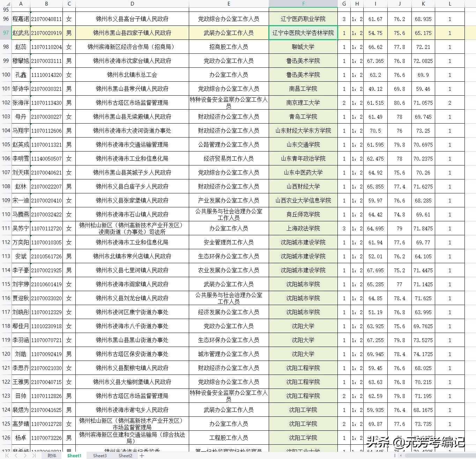
Task: Go to previous sheet arrow
Action: pos(16,456)
